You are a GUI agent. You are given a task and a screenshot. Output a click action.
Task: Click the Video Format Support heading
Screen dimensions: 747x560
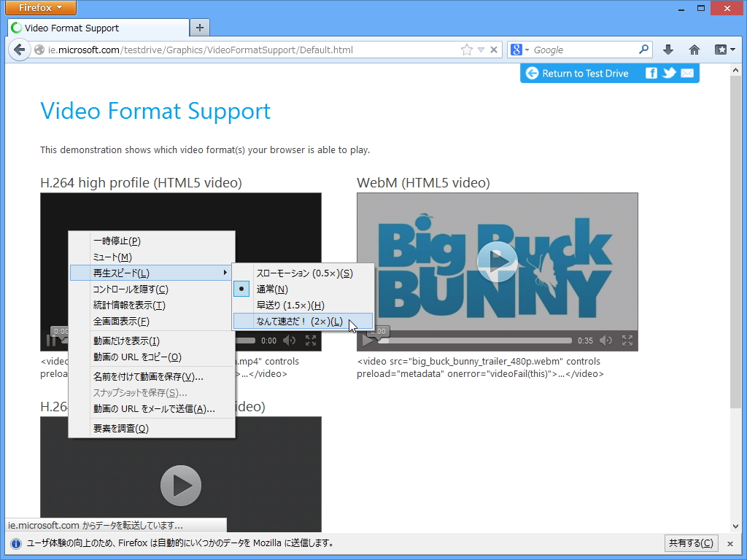click(155, 111)
